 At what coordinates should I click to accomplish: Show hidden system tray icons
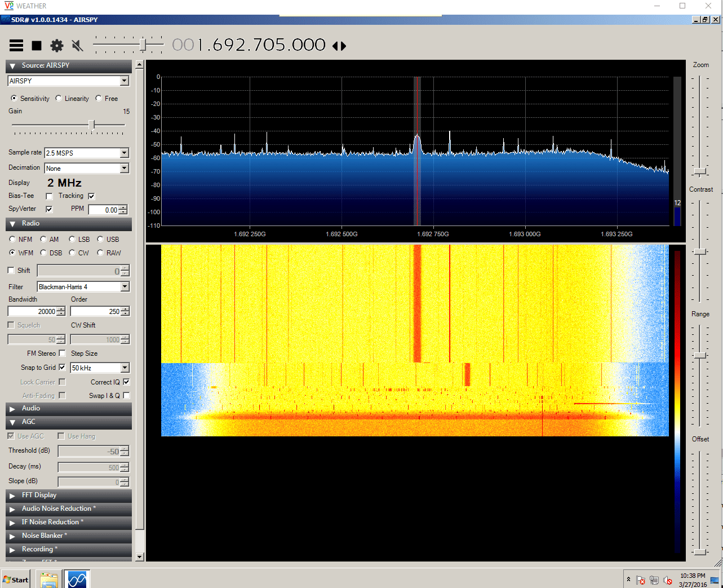[628, 580]
